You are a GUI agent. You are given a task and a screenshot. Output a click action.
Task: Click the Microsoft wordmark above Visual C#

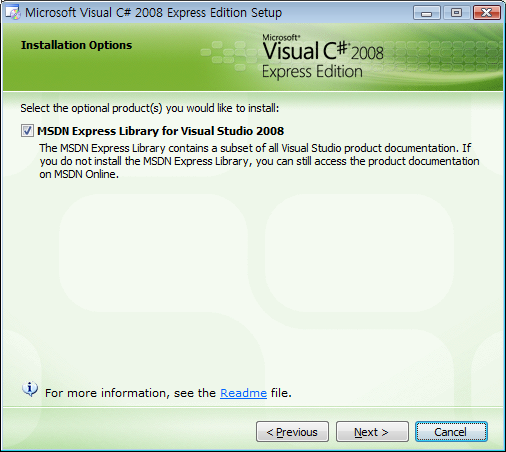(281, 37)
